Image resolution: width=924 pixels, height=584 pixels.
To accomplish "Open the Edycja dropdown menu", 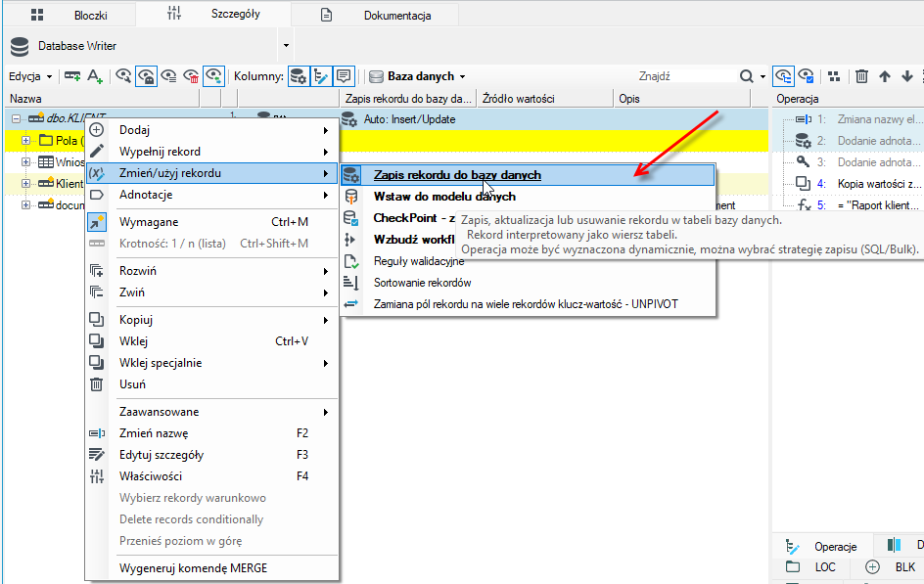I will (x=30, y=76).
